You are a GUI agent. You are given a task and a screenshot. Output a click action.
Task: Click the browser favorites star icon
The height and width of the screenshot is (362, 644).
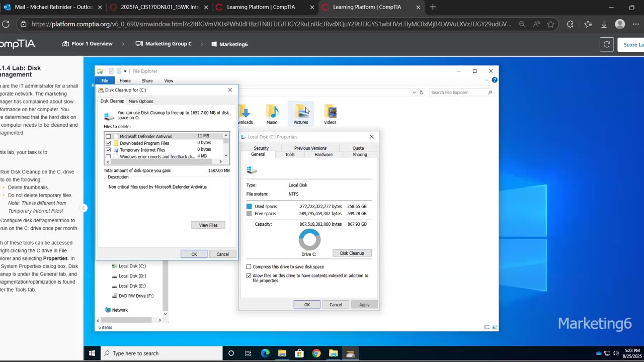551,24
